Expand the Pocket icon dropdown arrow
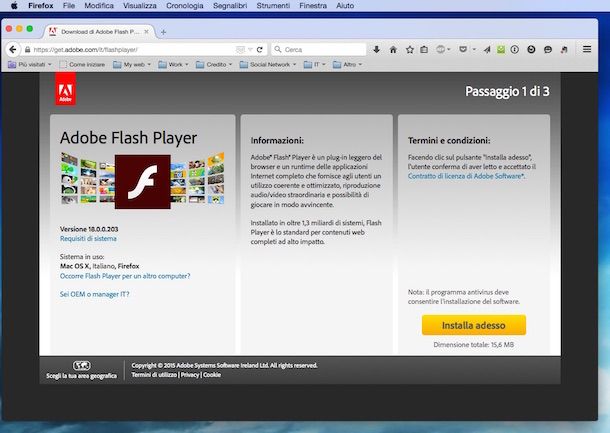The width and height of the screenshot is (610, 433). coord(474,49)
